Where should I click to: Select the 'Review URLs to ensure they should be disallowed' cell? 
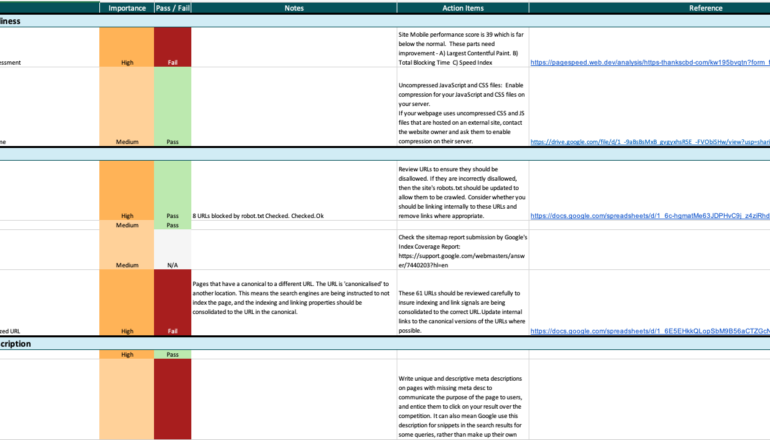[x=463, y=191]
